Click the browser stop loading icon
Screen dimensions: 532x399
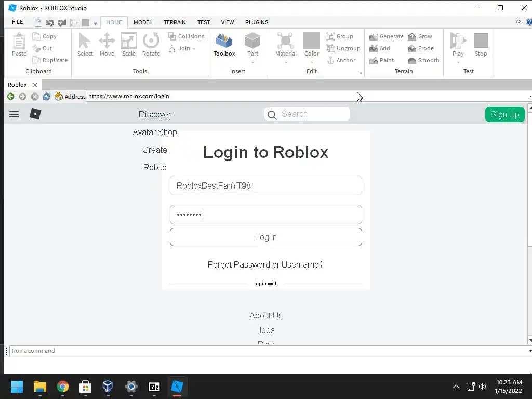coord(35,96)
